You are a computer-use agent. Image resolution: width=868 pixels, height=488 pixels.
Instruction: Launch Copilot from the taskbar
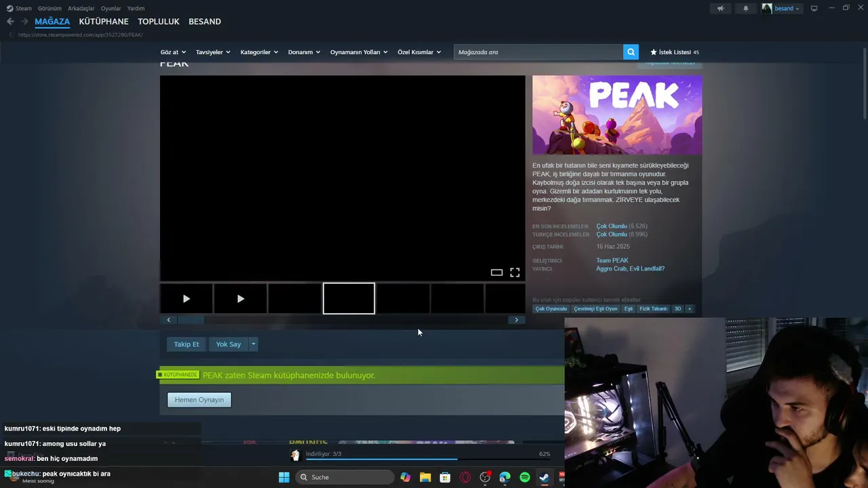click(406, 477)
